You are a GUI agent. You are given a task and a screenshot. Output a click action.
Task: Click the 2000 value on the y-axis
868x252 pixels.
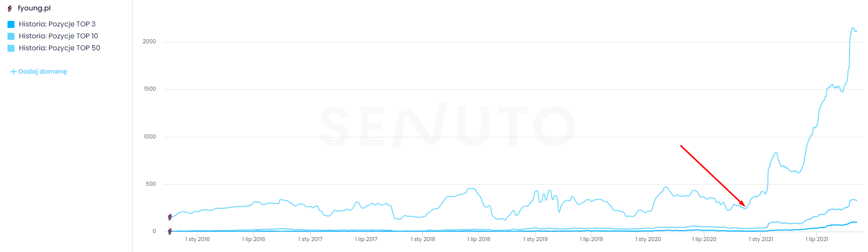pos(149,42)
